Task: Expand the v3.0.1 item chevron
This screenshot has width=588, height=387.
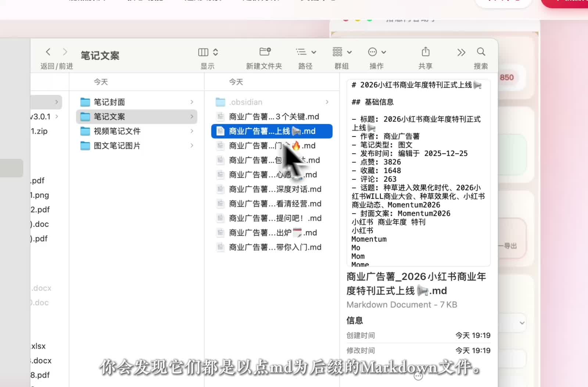Action: click(x=57, y=117)
